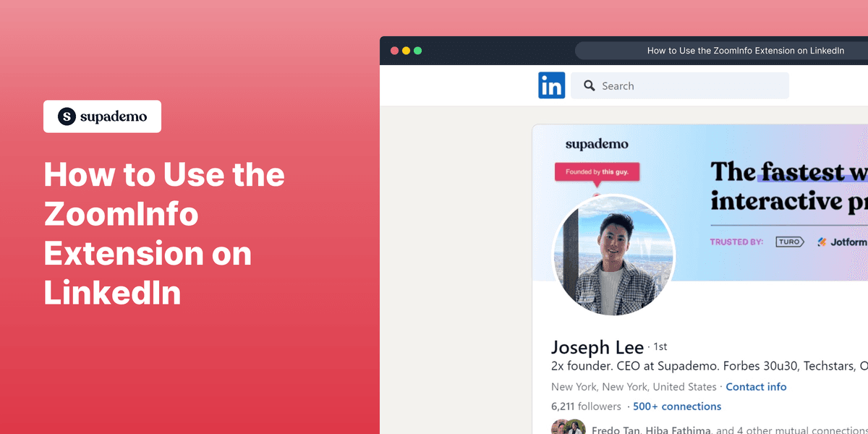The image size is (868, 434).
Task: Click the Supademo logo badge on the left
Action: tap(102, 116)
